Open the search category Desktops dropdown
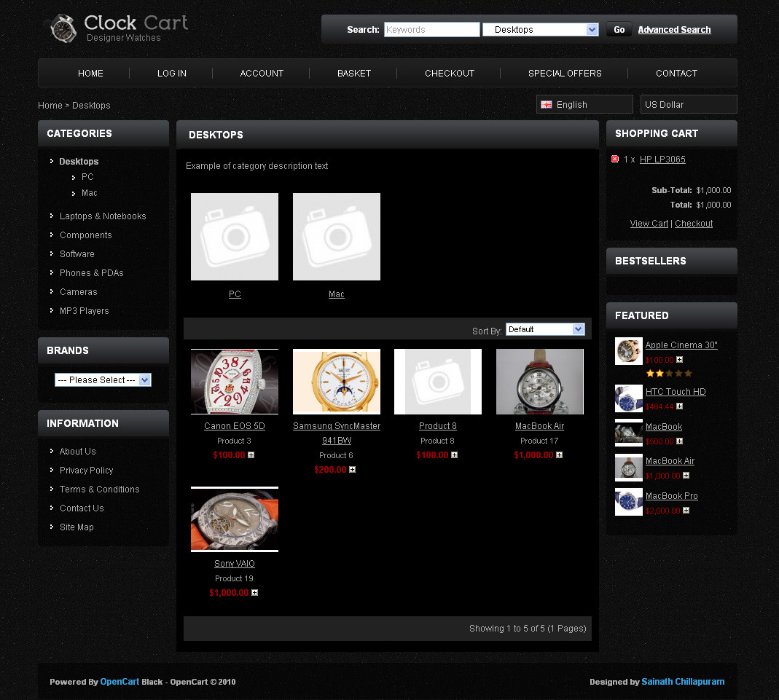Image resolution: width=779 pixels, height=700 pixels. [541, 30]
